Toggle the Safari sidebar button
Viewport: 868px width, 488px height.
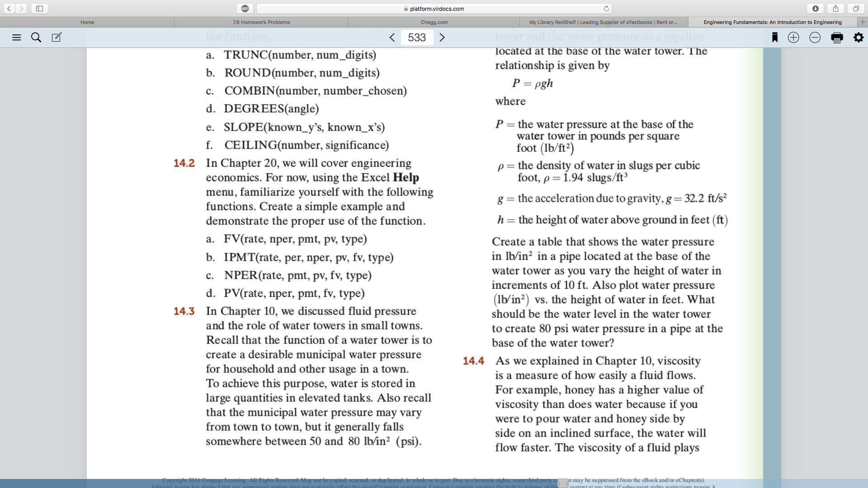pos(39,9)
